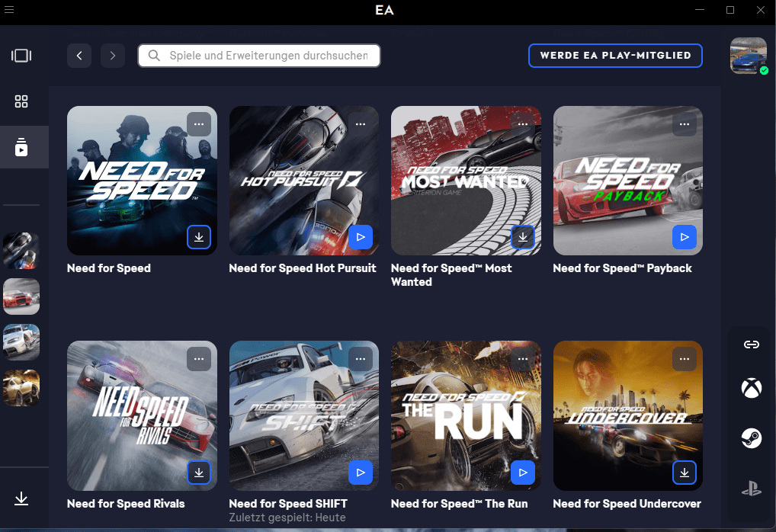This screenshot has height=532, width=776.
Task: Download Need for Speed Rivals
Action: (x=199, y=473)
